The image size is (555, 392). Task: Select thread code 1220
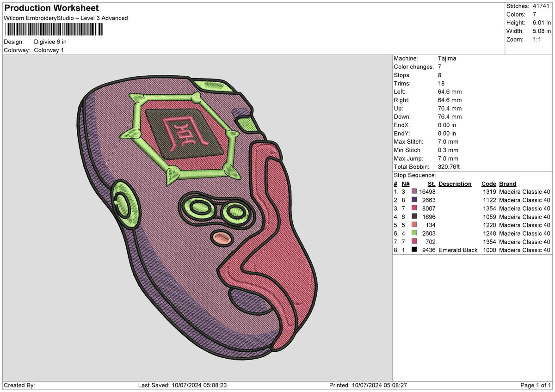(489, 225)
